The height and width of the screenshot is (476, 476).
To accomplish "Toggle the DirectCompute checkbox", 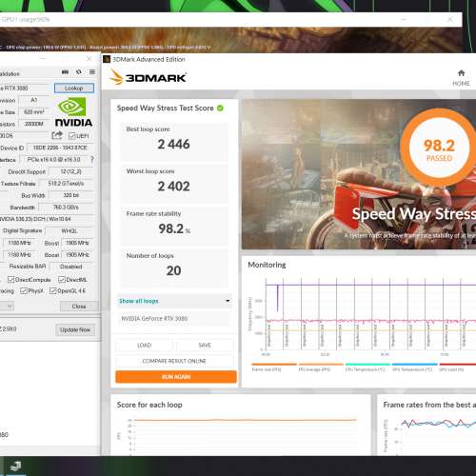I will pos(10,280).
